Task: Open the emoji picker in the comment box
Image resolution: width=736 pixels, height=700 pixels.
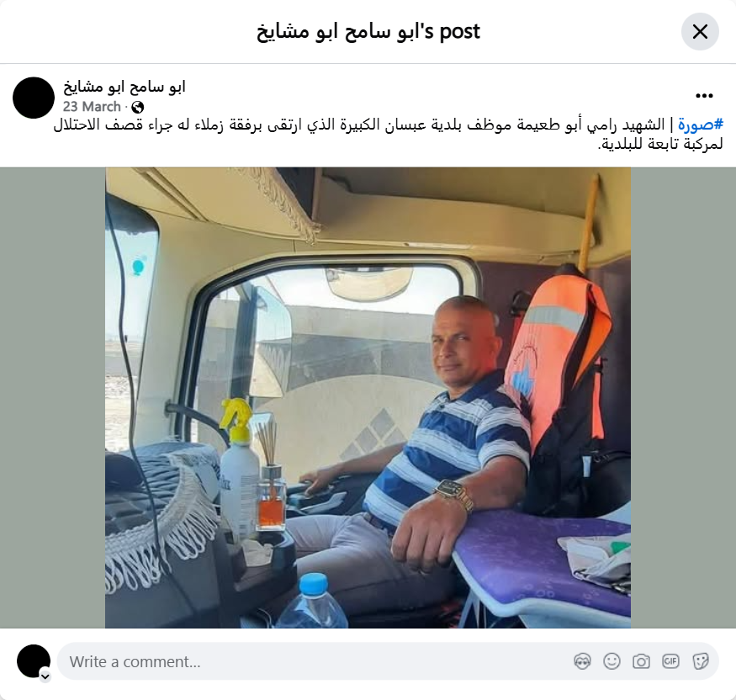Action: 612,661
